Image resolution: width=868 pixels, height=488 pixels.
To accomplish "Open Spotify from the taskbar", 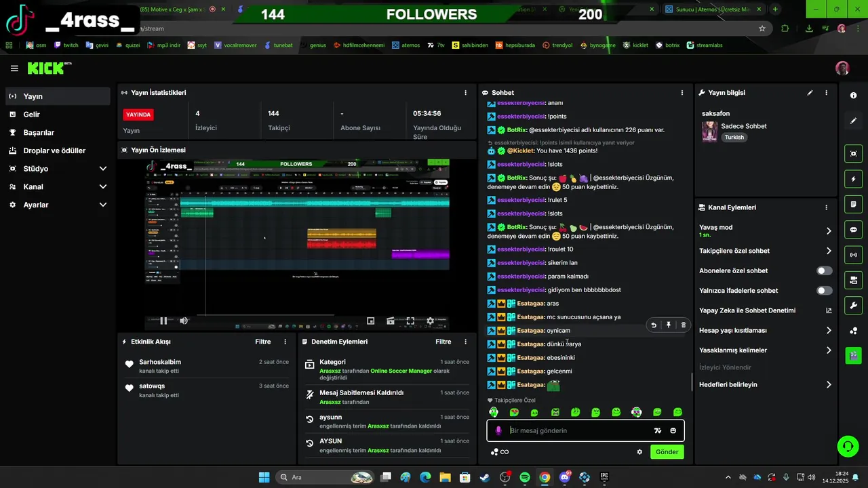I will (x=525, y=477).
